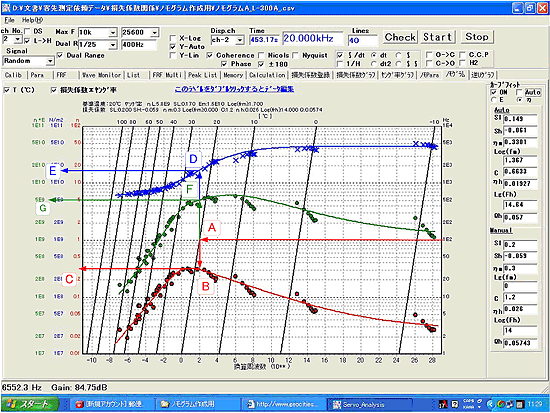Enable the H2 checkbox
Image resolution: width=550 pixels, height=413 pixels.
coord(463,63)
